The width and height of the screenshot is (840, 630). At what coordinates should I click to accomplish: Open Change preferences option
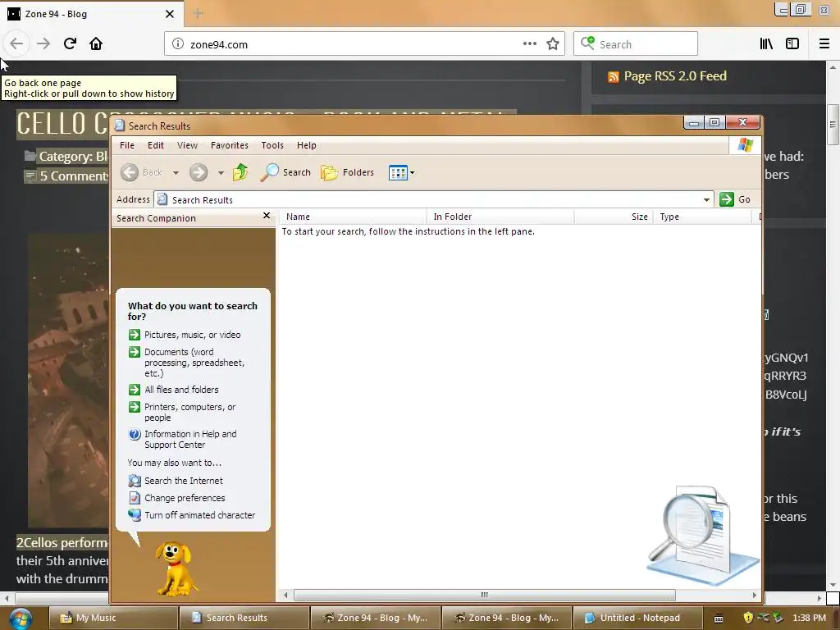[x=185, y=498]
